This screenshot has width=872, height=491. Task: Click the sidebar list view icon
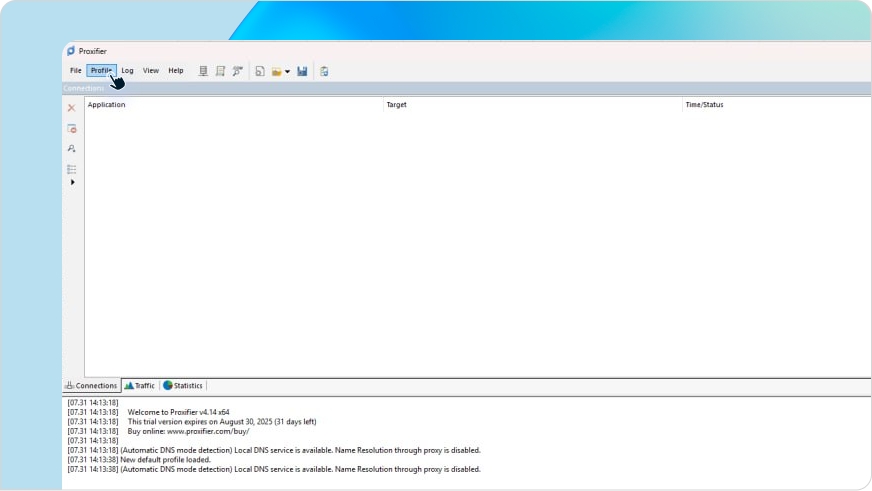point(71,168)
